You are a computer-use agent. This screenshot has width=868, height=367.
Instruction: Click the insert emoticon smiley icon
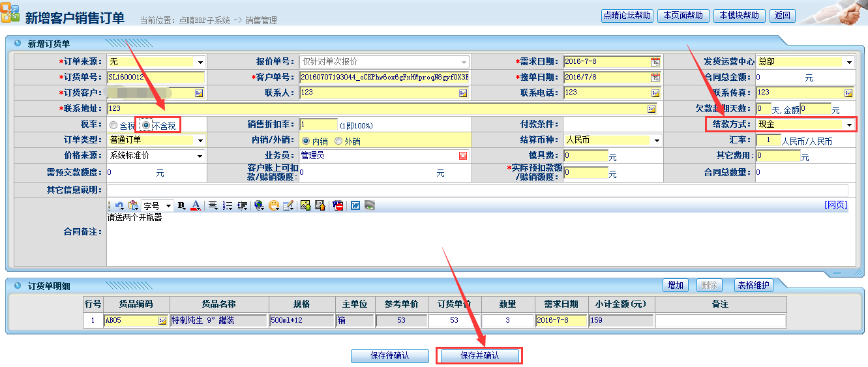274,205
